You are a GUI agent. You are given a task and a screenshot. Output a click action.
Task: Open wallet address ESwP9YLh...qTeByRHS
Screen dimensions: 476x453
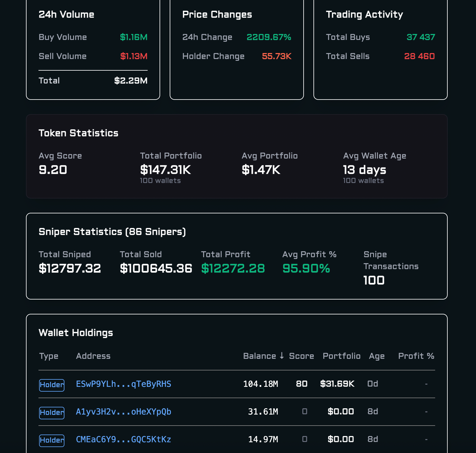click(123, 384)
